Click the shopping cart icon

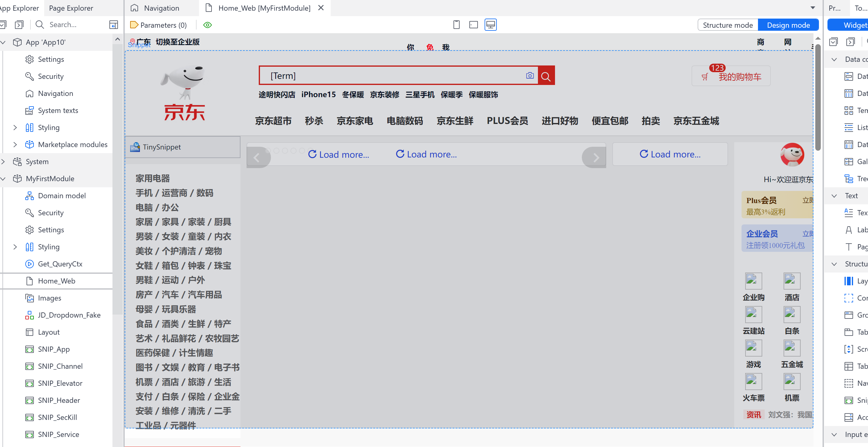pyautogui.click(x=705, y=77)
